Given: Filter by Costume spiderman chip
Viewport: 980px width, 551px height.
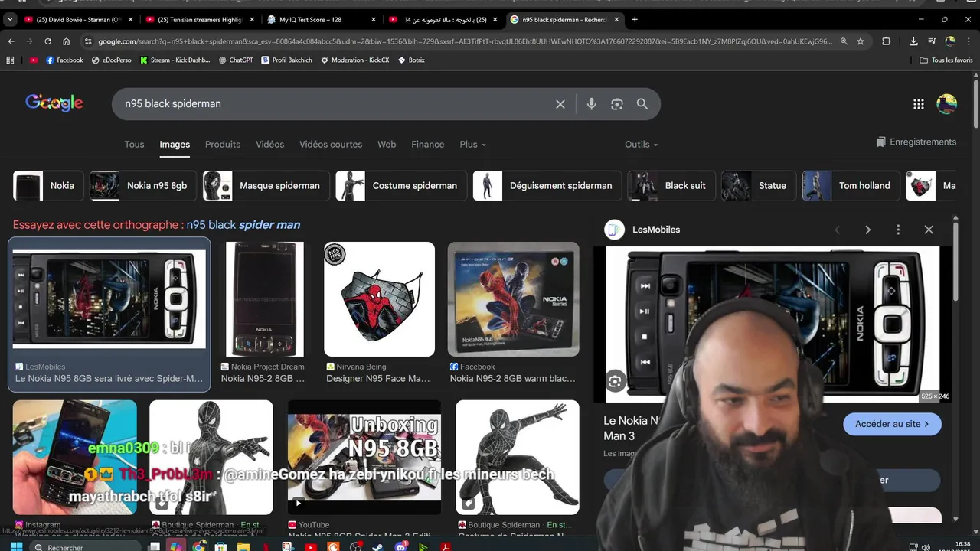Looking at the screenshot, I should click(400, 186).
